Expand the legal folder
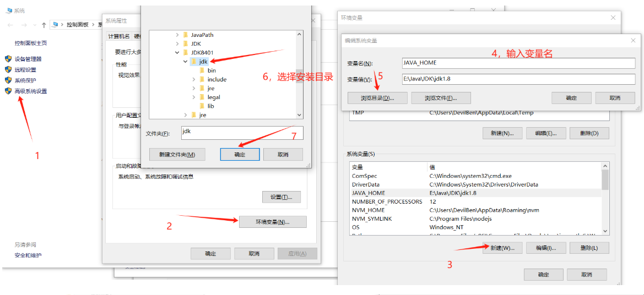 [x=194, y=97]
